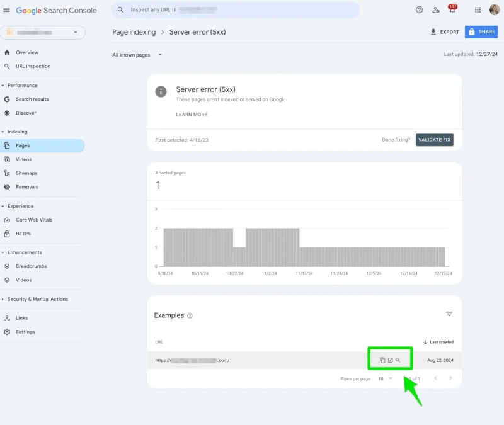The width and height of the screenshot is (504, 425).
Task: Click the Affected pages count
Action: (x=158, y=185)
